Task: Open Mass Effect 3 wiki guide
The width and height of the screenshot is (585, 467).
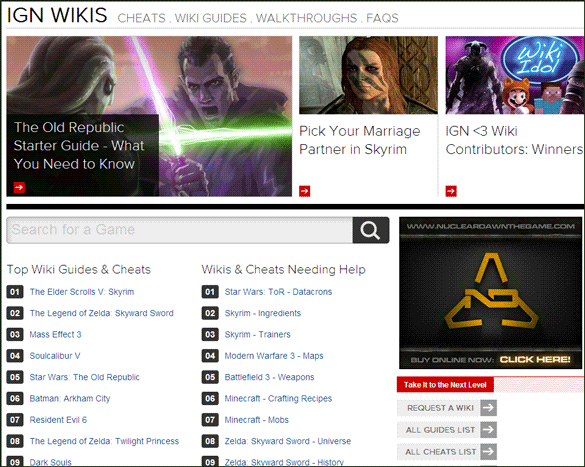Action: pos(55,334)
